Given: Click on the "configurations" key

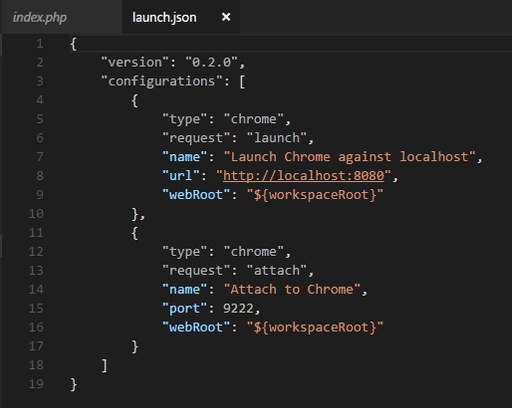Looking at the screenshot, I should pos(162,81).
